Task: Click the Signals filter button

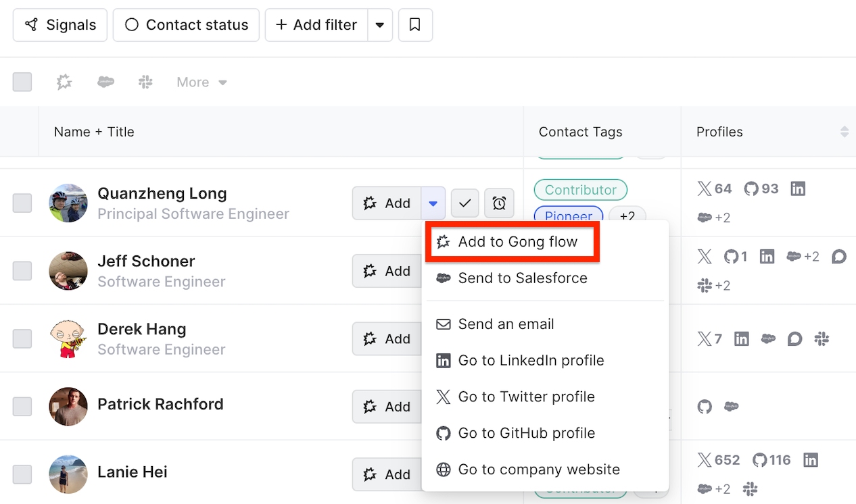Action: click(x=60, y=25)
